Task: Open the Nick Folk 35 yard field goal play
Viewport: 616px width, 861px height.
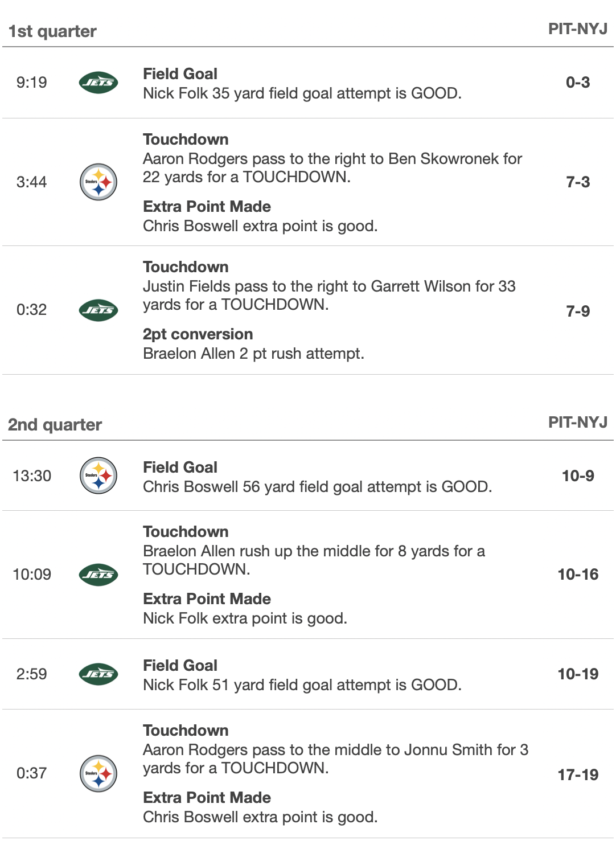Action: click(302, 93)
